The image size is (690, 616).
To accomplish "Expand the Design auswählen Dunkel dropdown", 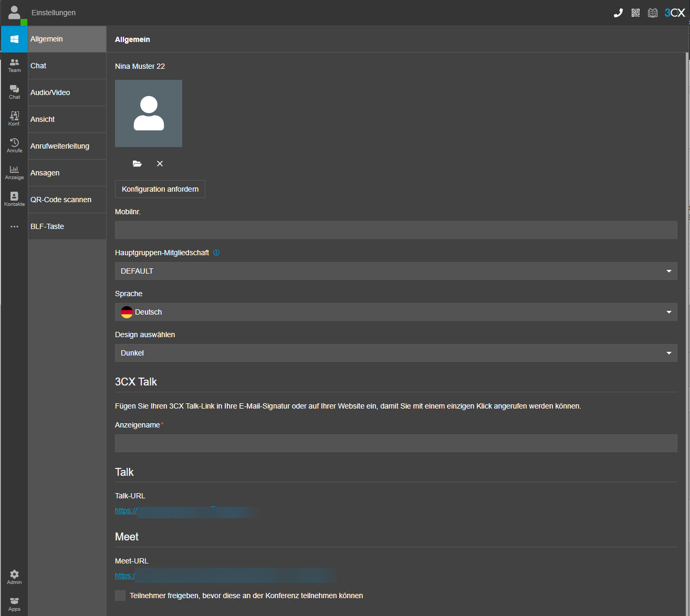I will 396,353.
